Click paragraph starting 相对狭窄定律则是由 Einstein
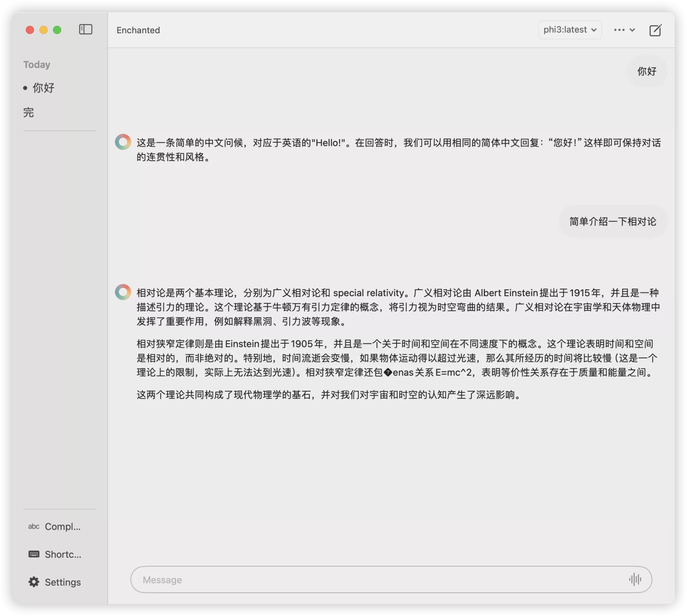 click(397, 358)
